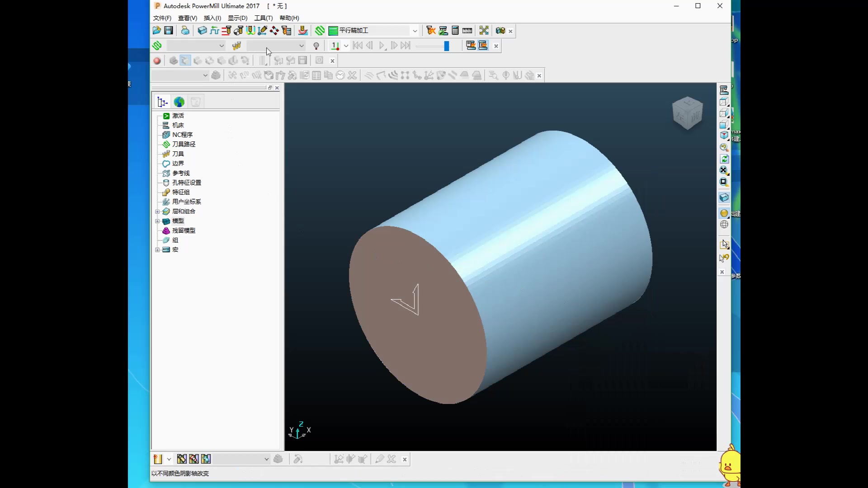Toggle the block display icon in view toolbar

pyautogui.click(x=724, y=197)
